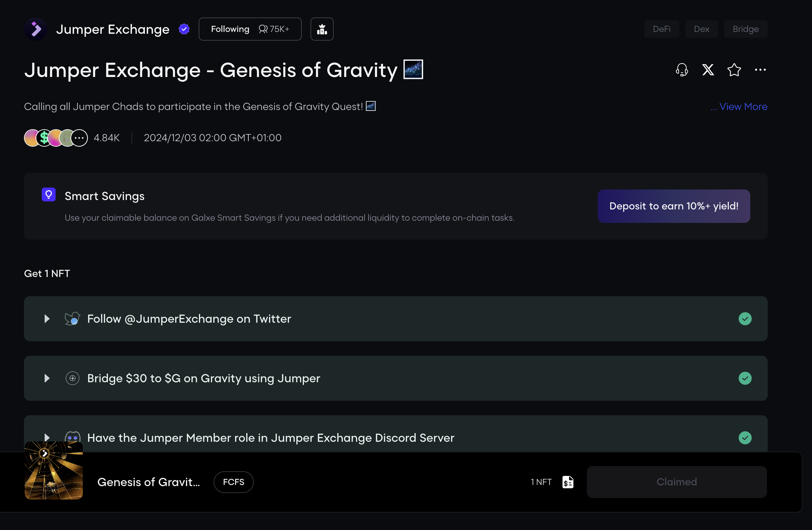
Task: Click green checkmark on Twitter follow task
Action: 745,319
